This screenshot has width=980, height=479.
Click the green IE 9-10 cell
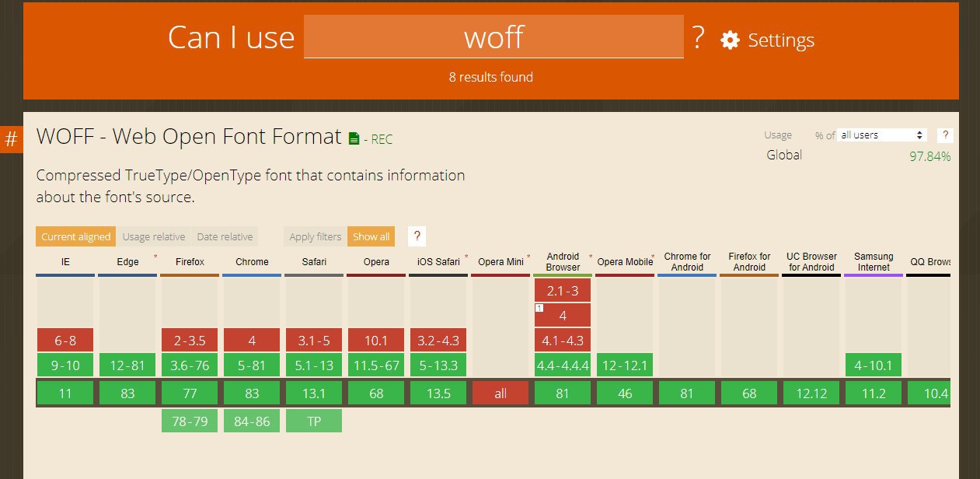[x=65, y=365]
